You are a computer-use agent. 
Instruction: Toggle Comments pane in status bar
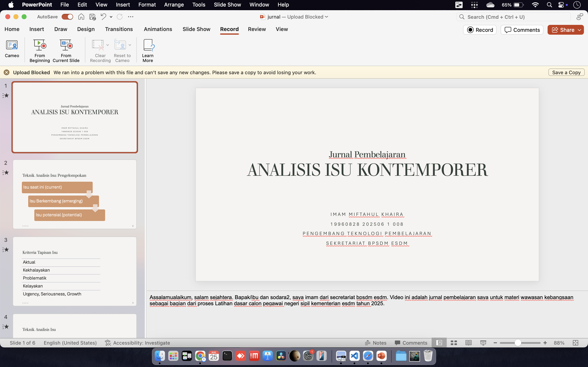(411, 343)
